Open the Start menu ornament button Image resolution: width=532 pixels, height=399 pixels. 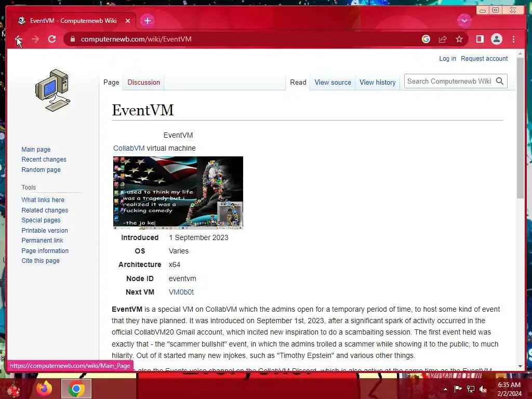(x=14, y=389)
